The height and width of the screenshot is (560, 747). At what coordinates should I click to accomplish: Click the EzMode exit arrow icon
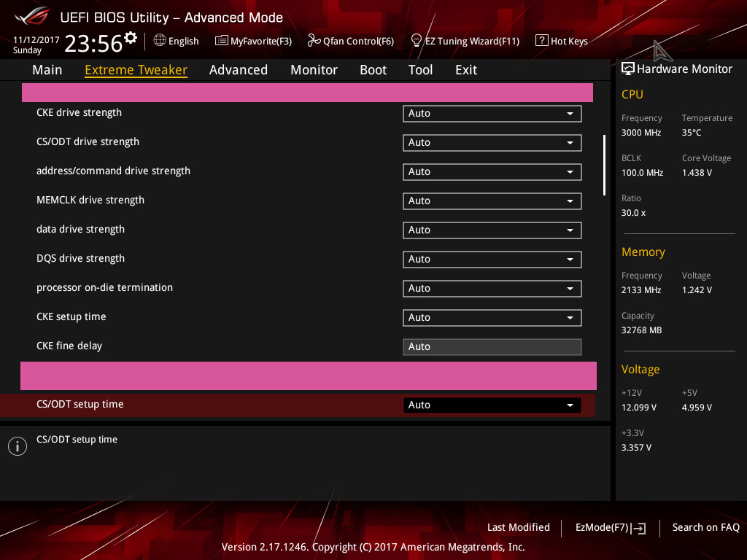pyautogui.click(x=639, y=528)
